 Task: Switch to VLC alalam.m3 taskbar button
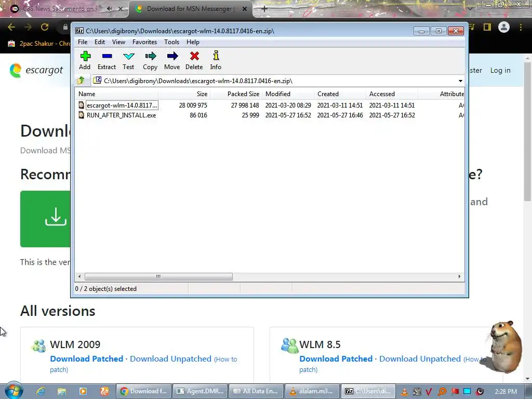312,391
